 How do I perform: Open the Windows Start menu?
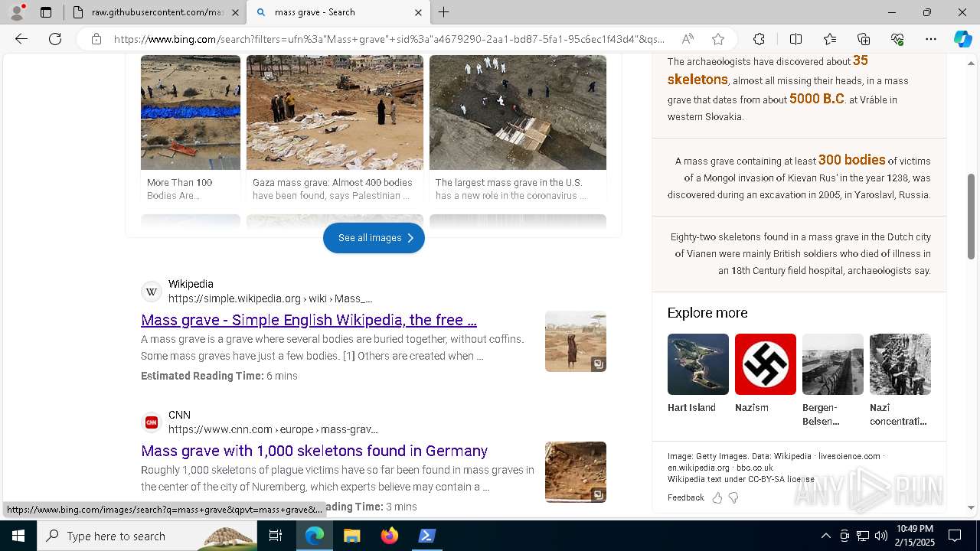pyautogui.click(x=18, y=536)
